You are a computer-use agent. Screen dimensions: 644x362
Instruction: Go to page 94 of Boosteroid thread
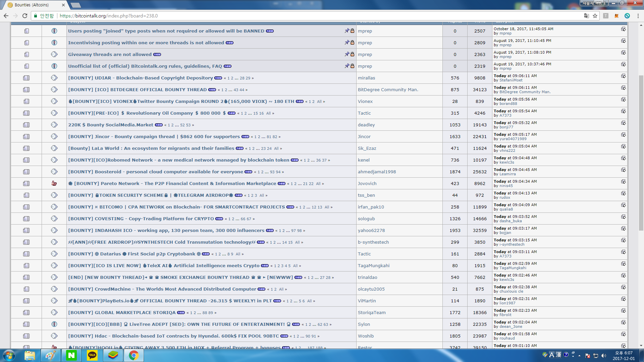point(278,172)
